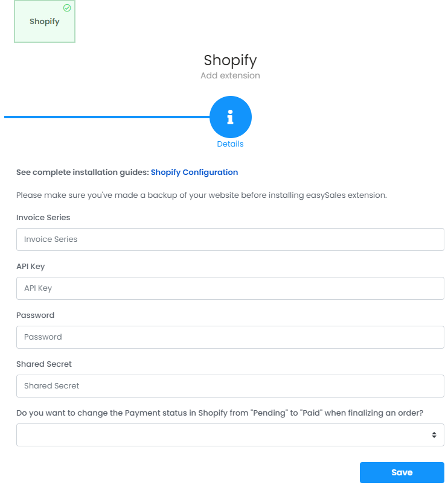Save the Shopify extension settings
This screenshot has width=448, height=488.
click(x=402, y=472)
